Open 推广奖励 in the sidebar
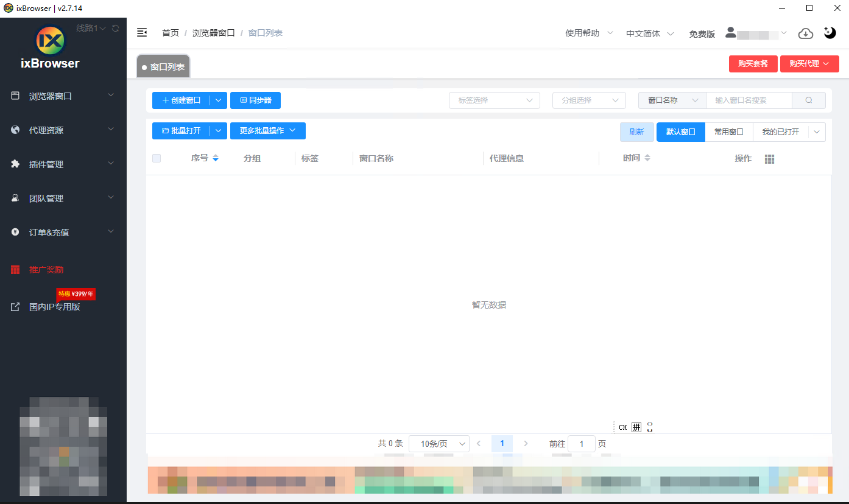Image resolution: width=849 pixels, height=504 pixels. tap(46, 270)
